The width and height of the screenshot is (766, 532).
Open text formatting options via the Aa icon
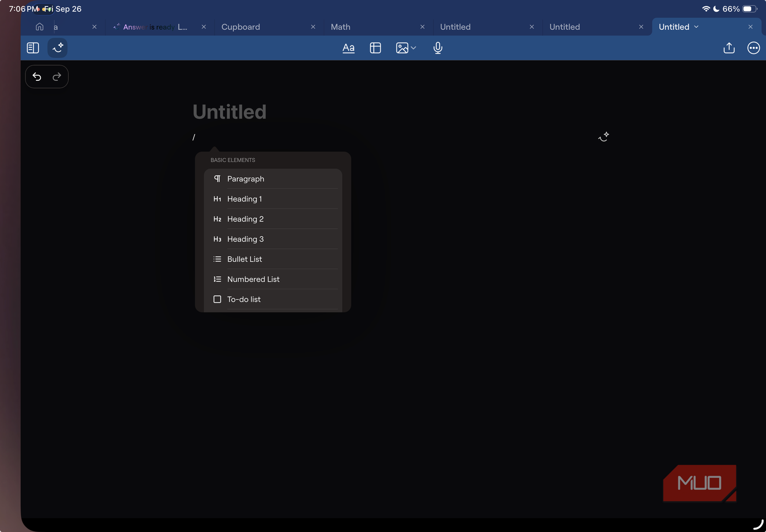[348, 48]
